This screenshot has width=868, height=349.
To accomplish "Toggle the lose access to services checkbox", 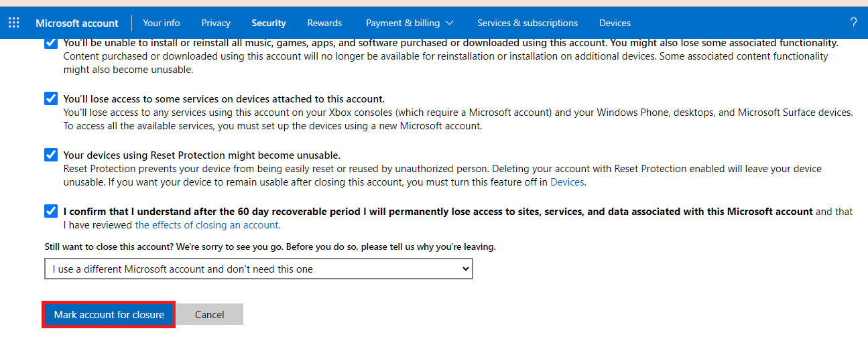I will click(x=51, y=99).
